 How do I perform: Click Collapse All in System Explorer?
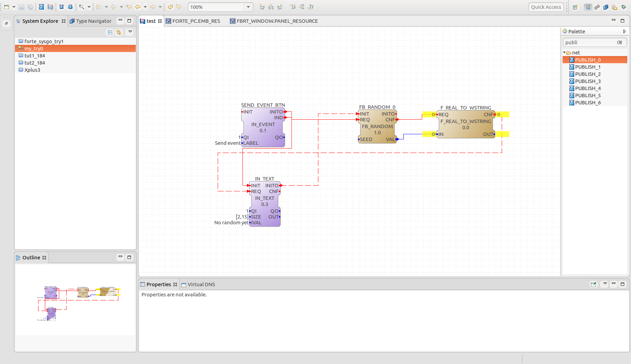coord(110,32)
